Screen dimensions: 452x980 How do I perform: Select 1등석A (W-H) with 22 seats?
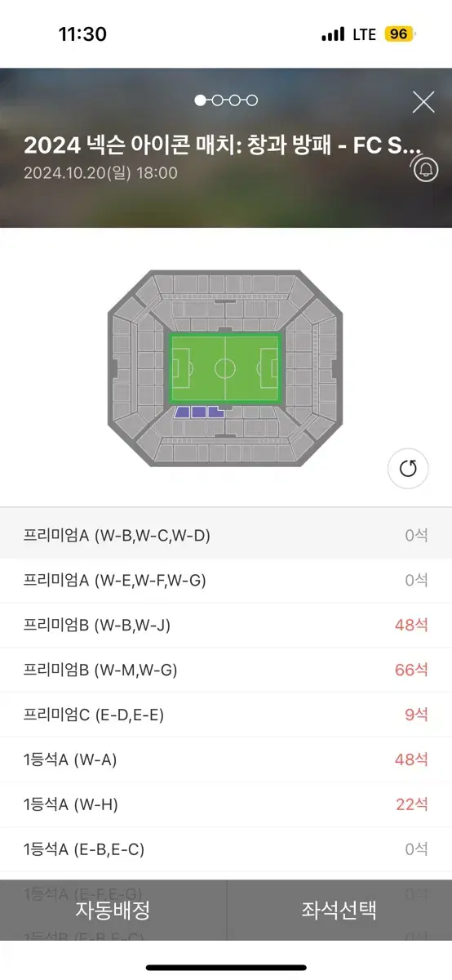click(226, 804)
